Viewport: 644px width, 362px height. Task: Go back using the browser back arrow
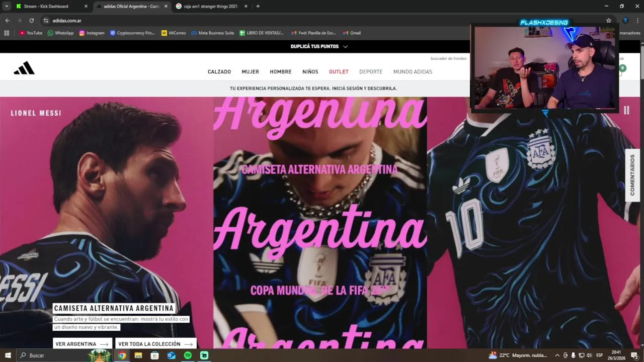click(7, 21)
